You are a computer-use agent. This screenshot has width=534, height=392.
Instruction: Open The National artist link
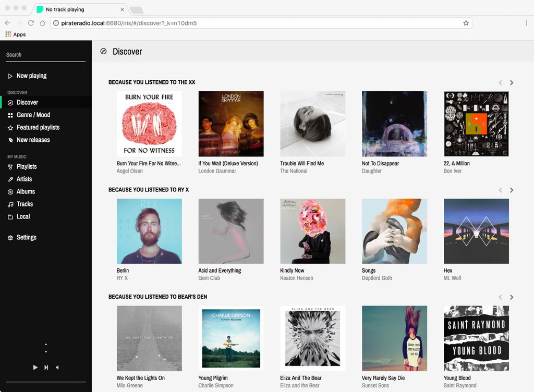(x=294, y=171)
